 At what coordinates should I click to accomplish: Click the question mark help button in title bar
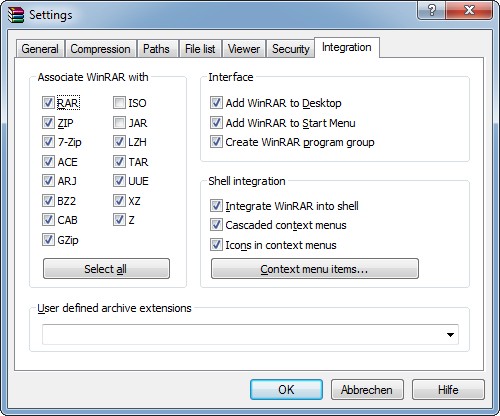(431, 10)
